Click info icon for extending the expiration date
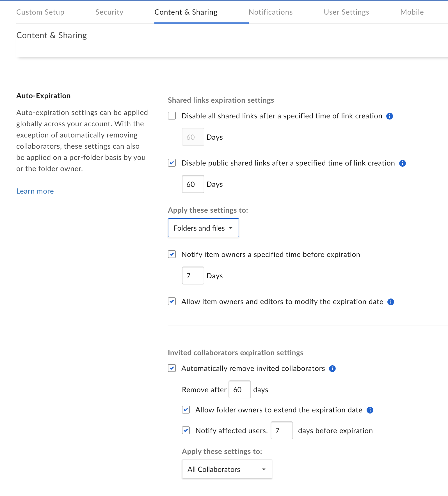This screenshot has height=496, width=448. [x=370, y=410]
